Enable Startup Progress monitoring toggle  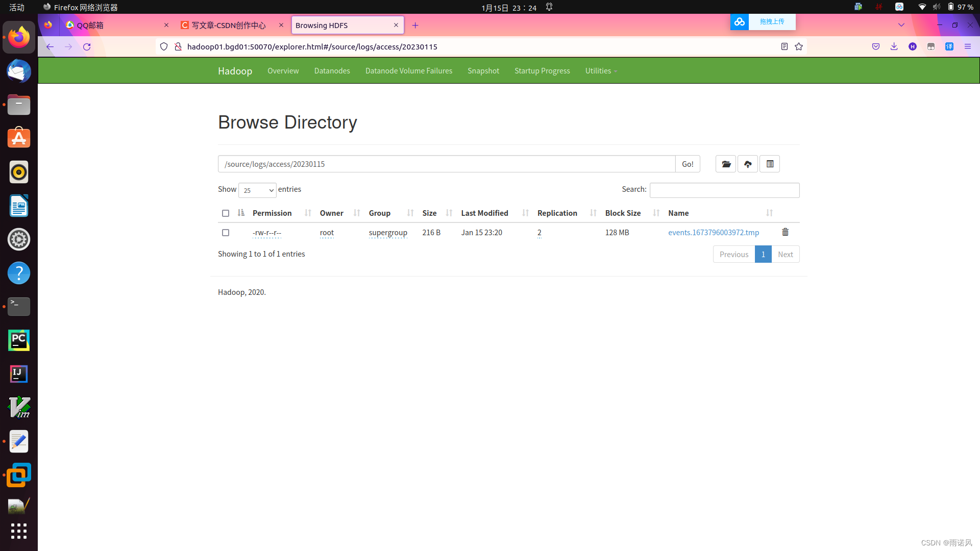coord(542,70)
